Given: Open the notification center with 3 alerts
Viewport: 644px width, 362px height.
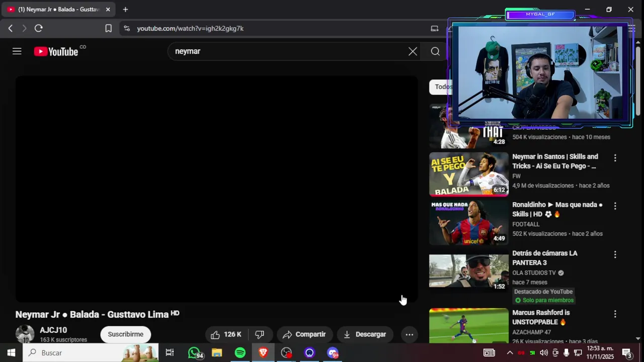Looking at the screenshot, I should [x=627, y=353].
